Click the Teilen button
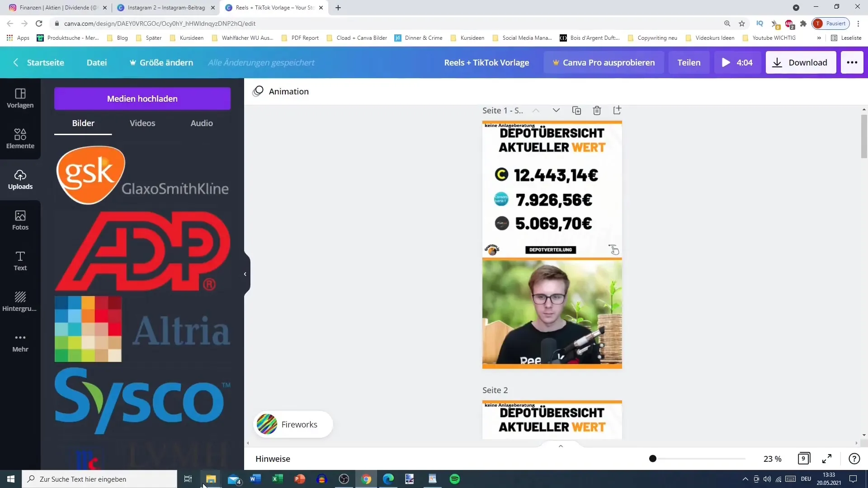 click(689, 62)
